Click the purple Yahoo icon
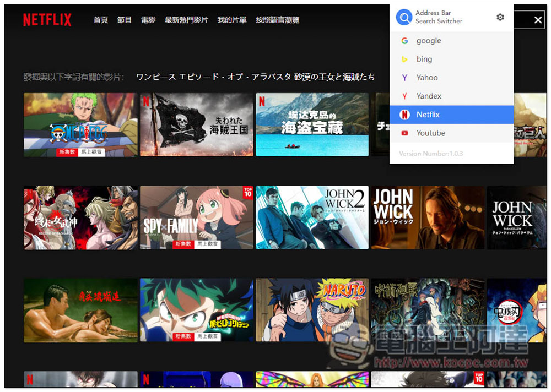The image size is (551, 392). pos(404,78)
